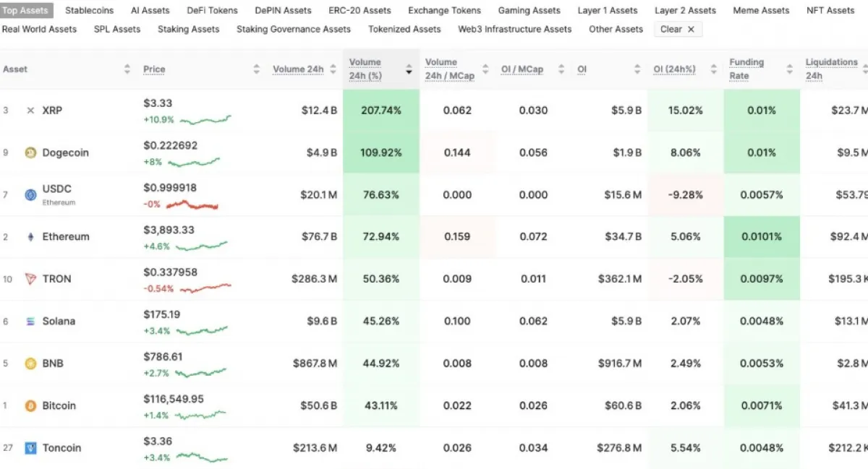Toggle Volume 24h (%) sort arrow
Screen dimensions: 868x469
[x=409, y=71]
